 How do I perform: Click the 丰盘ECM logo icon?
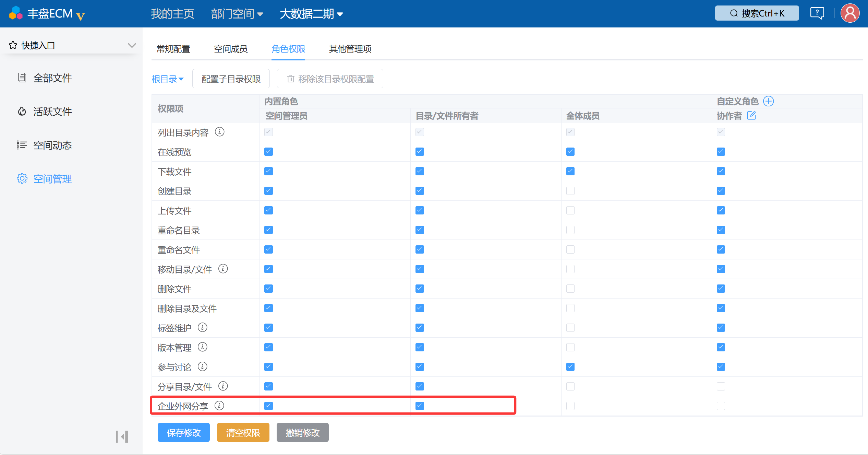coord(16,13)
